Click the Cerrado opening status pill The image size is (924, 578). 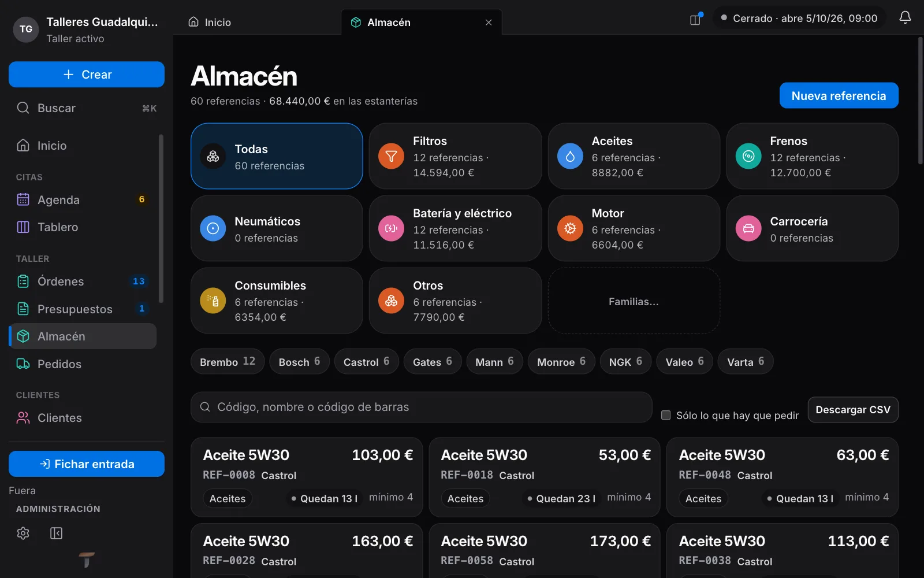coord(799,18)
